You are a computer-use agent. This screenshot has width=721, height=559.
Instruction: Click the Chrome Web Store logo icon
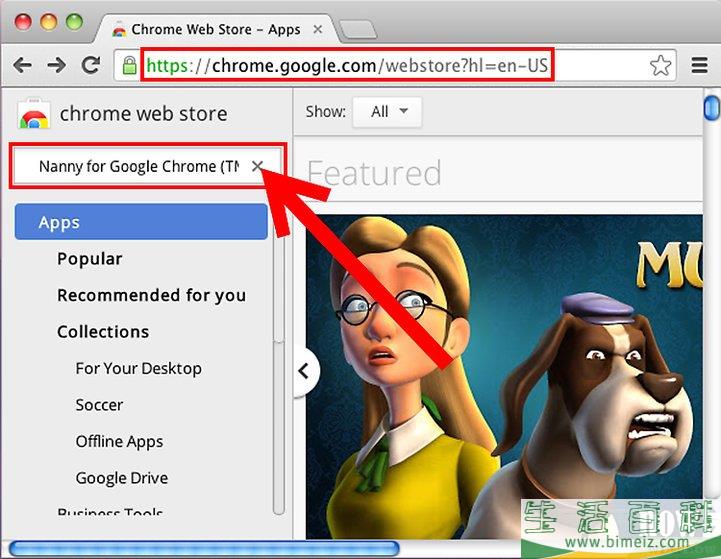click(33, 114)
